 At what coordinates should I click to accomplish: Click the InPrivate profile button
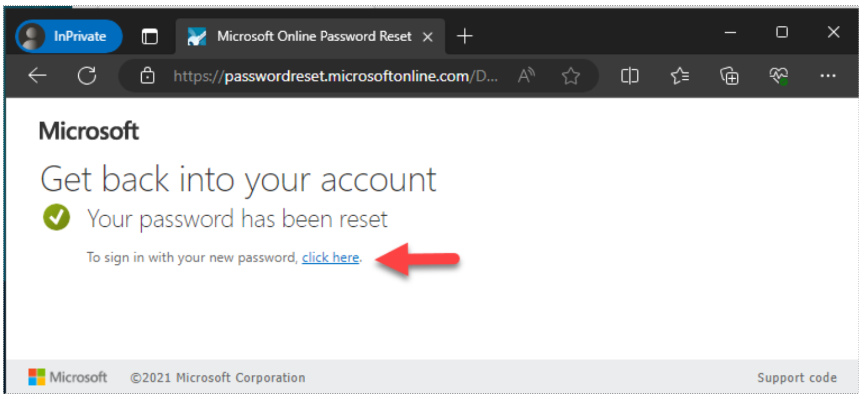[69, 36]
